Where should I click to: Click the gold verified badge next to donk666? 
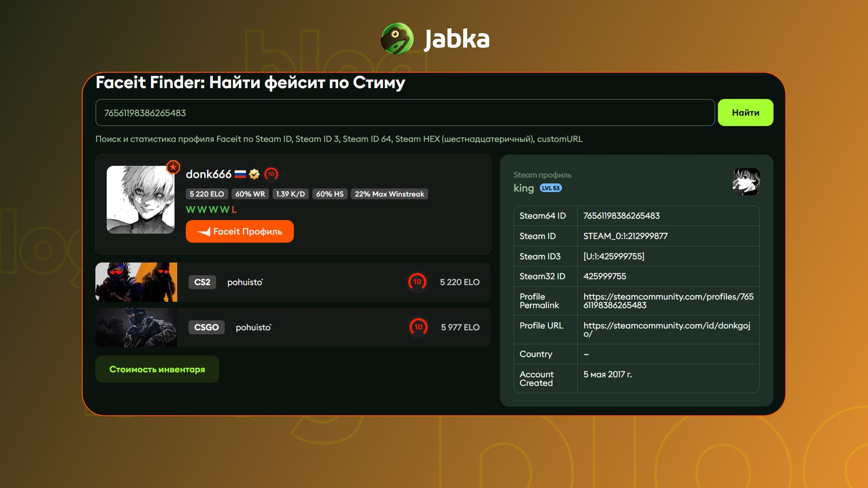[254, 174]
